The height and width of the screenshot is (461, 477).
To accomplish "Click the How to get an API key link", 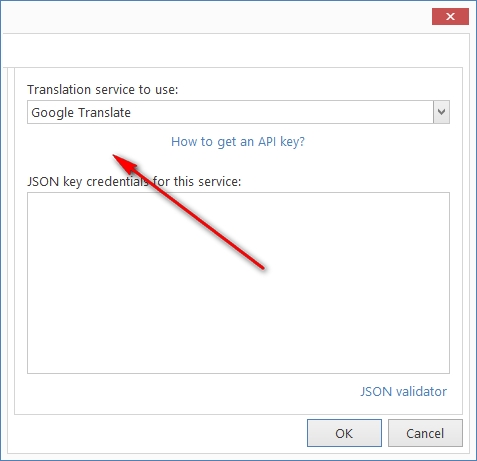I will [238, 142].
